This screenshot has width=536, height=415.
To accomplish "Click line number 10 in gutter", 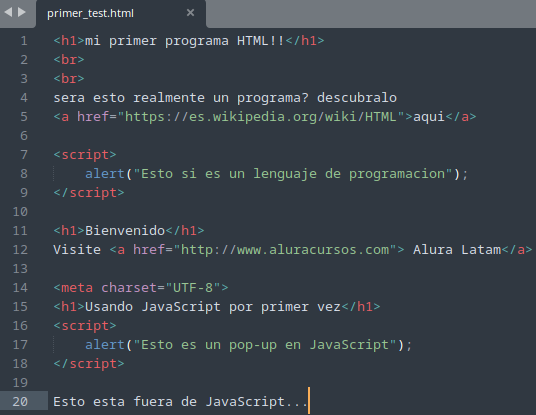I will 20,212.
